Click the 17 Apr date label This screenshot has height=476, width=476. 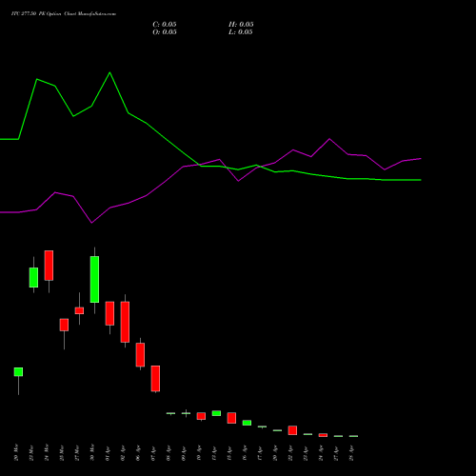[260, 453]
